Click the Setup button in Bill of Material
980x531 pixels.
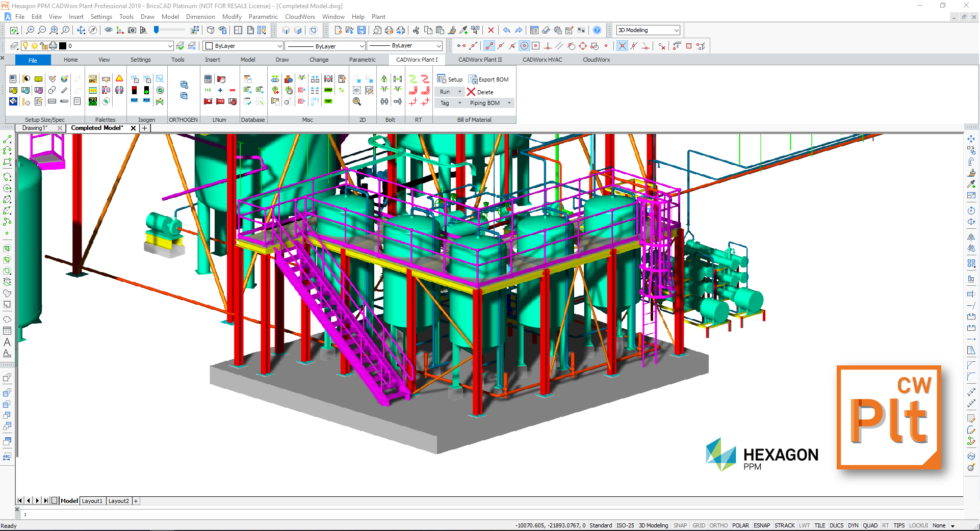(450, 79)
